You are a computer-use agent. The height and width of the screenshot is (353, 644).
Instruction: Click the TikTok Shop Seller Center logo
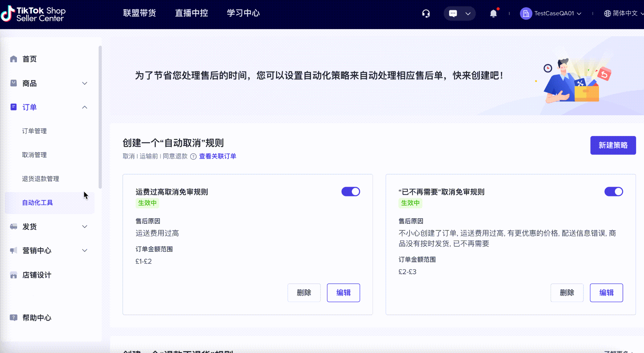pyautogui.click(x=33, y=14)
